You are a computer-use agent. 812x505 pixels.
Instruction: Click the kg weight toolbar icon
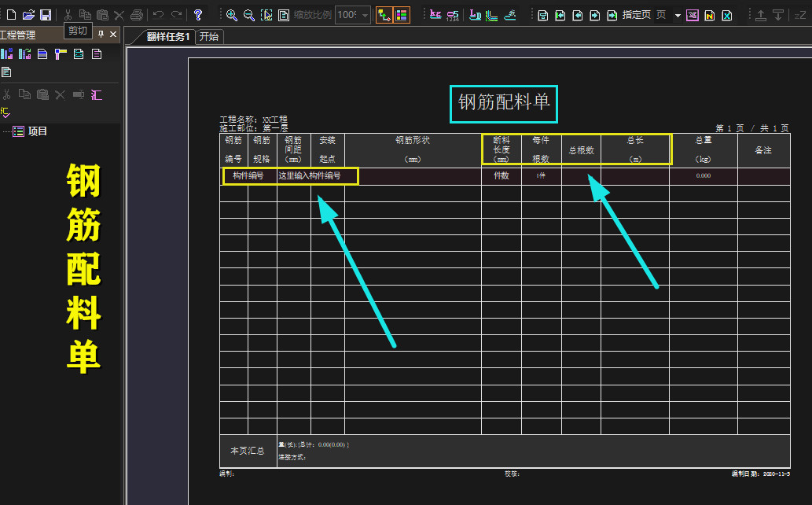[x=435, y=15]
